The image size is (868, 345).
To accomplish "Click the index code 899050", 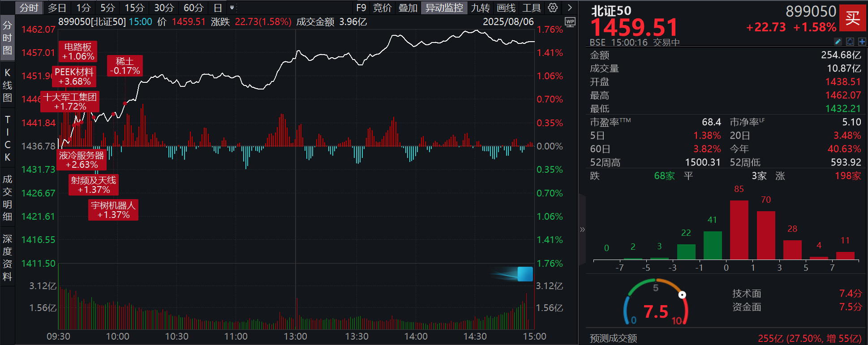I will click(811, 11).
